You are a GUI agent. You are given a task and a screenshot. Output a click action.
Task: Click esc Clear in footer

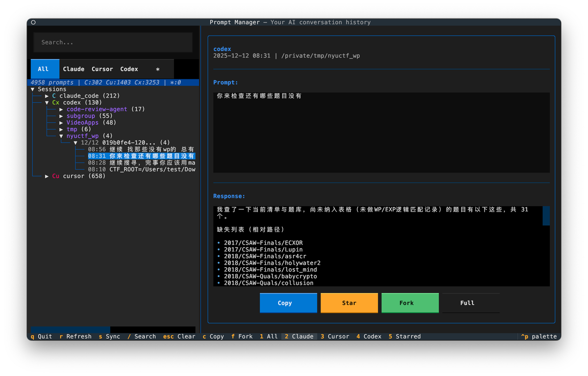[179, 336]
